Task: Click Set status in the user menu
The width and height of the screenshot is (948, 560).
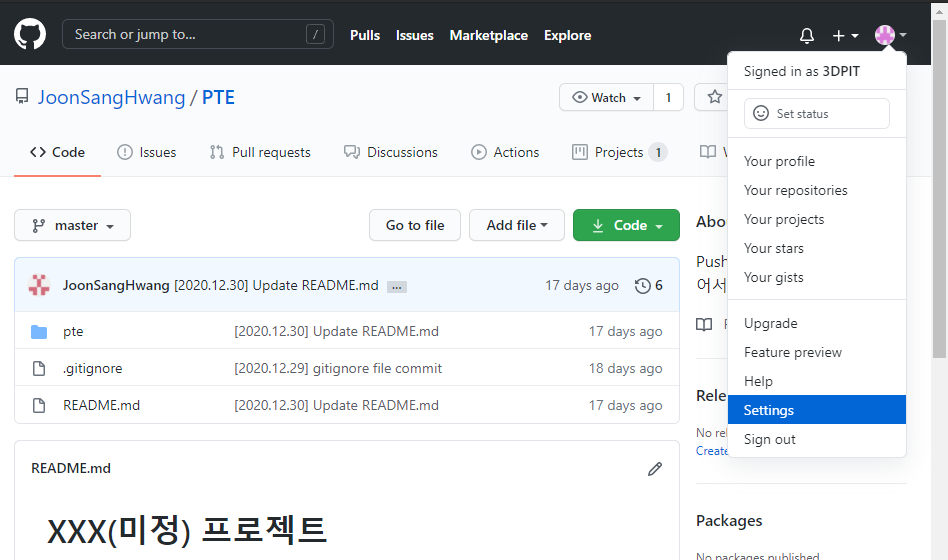Action: point(817,114)
